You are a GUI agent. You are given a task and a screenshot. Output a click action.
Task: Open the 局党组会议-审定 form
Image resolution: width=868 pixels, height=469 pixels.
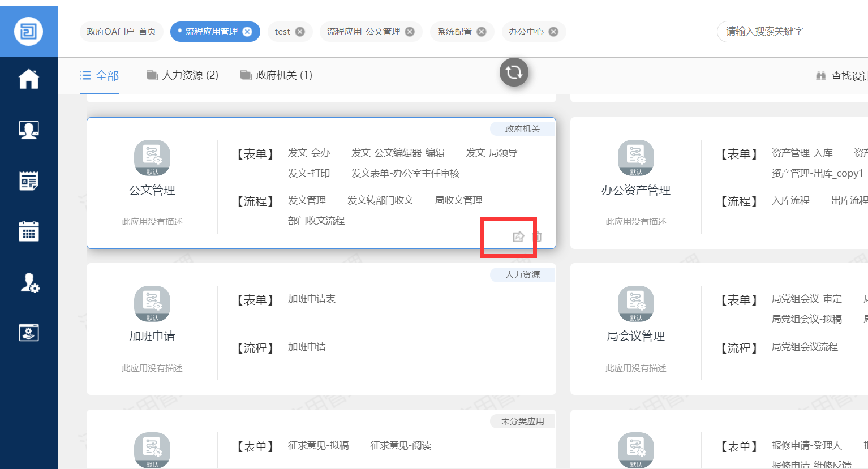point(807,299)
